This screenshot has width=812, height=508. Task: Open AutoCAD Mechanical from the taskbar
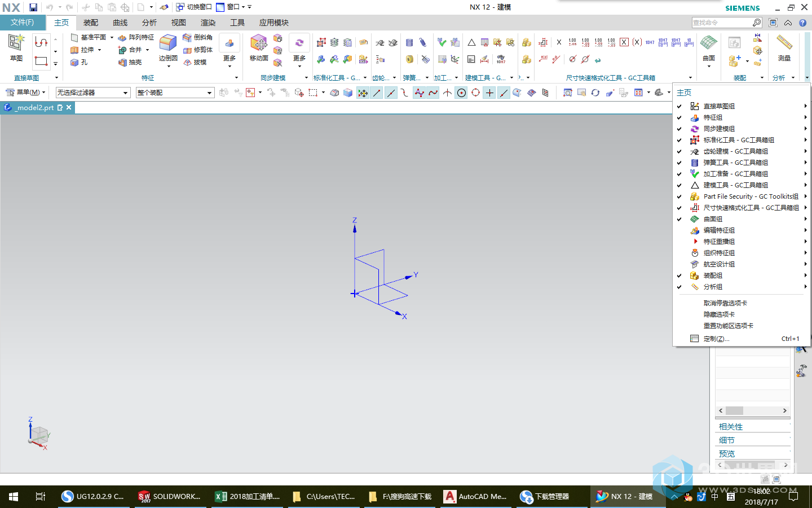point(475,497)
